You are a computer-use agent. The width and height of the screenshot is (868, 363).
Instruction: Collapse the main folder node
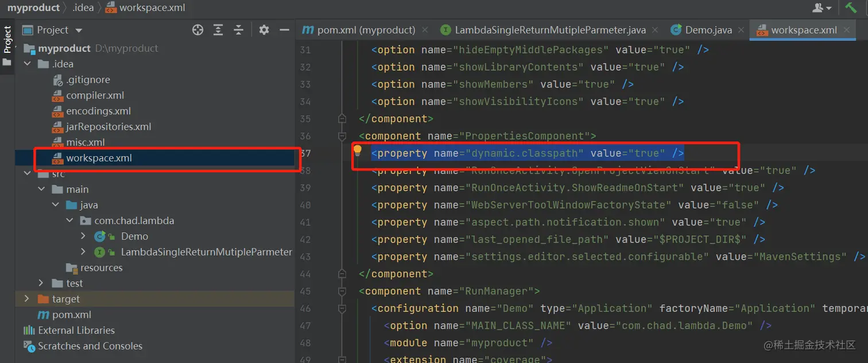coord(41,189)
